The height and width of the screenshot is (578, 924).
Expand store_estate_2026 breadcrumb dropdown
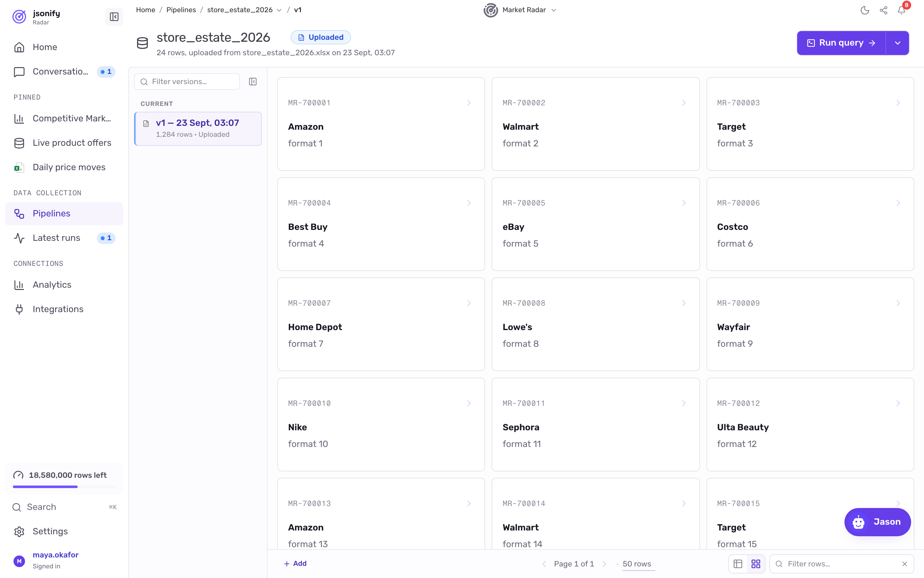pyautogui.click(x=279, y=10)
